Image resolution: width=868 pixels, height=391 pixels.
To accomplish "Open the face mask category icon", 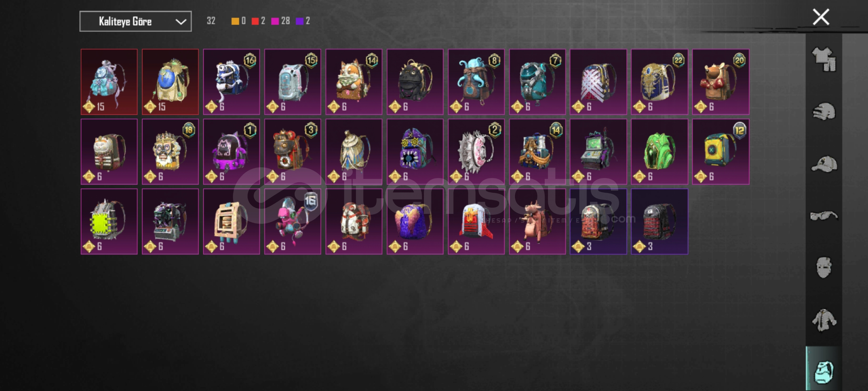I will click(824, 268).
